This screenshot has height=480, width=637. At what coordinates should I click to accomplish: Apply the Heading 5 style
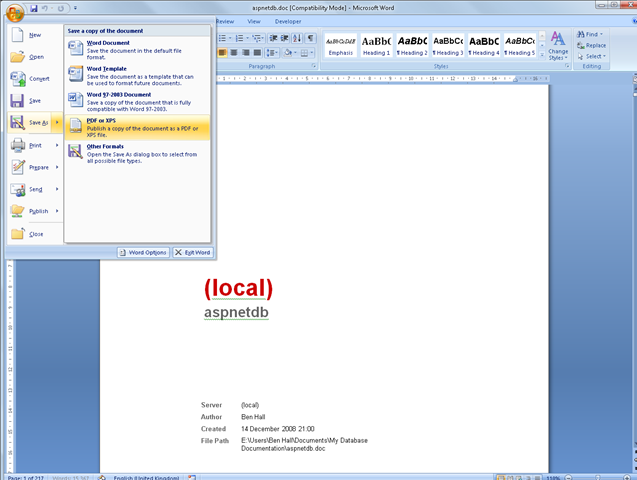coord(520,45)
